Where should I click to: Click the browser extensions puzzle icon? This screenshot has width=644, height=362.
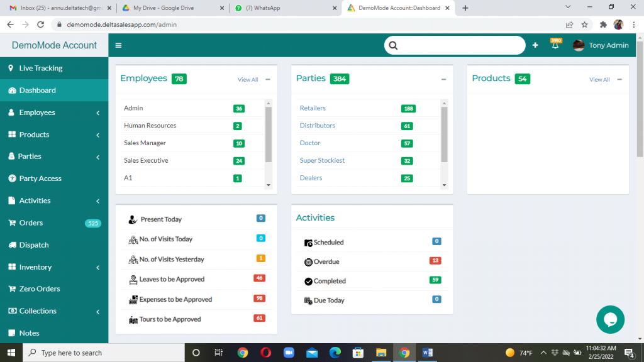tap(603, 25)
